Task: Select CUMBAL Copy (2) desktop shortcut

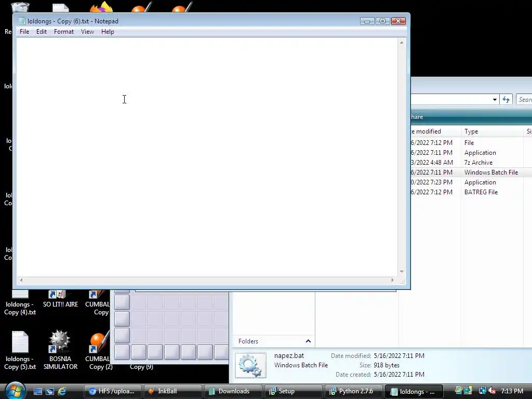Action: tap(98, 351)
